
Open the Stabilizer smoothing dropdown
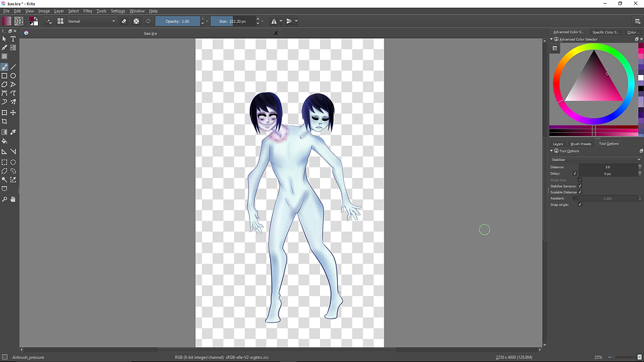point(595,159)
